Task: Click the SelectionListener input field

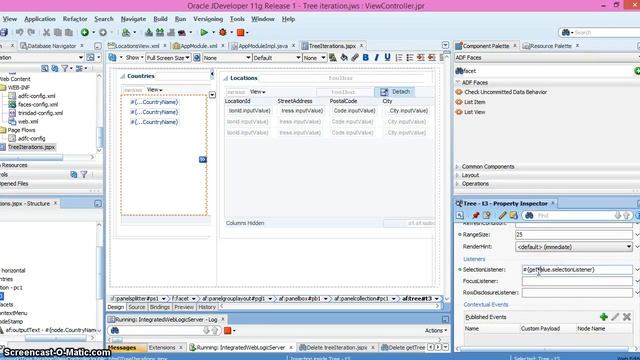Action: coord(577,270)
